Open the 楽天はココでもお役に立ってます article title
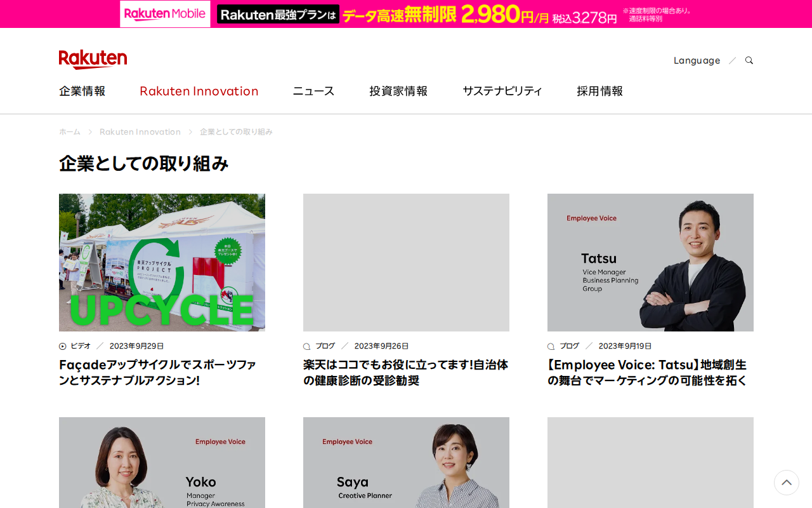Image resolution: width=812 pixels, height=508 pixels. coord(406,373)
